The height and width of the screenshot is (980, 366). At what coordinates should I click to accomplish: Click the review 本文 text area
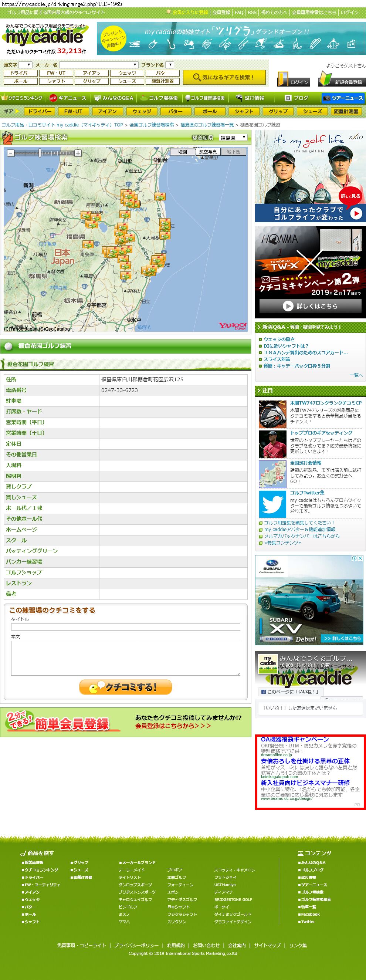click(126, 658)
